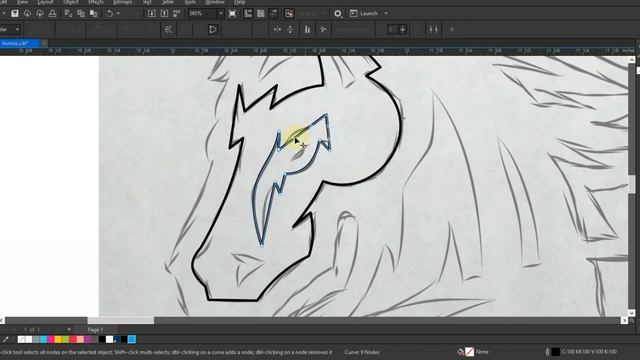Viewport: 640px width, 360px height.
Task: Click the Launch button
Action: coord(364,13)
